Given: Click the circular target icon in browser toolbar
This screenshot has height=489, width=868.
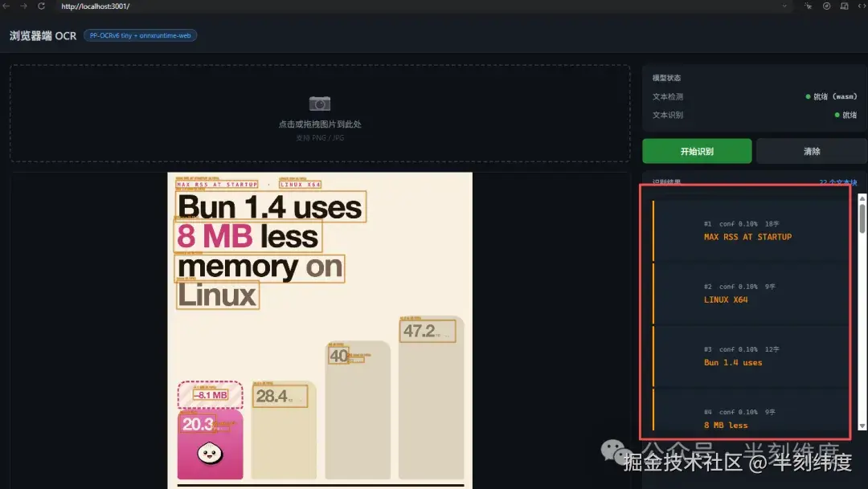Looking at the screenshot, I should [826, 6].
